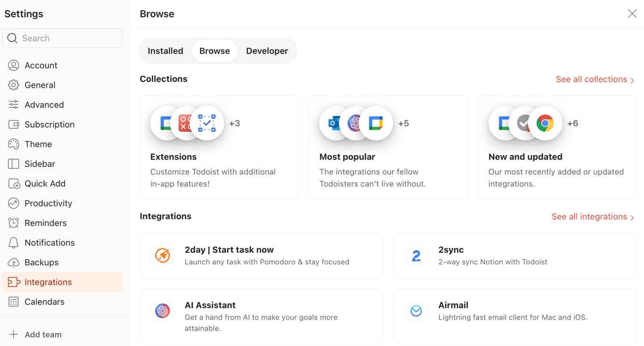Click the Theme palette icon
Screen dimensions: 644x346
[14, 144]
